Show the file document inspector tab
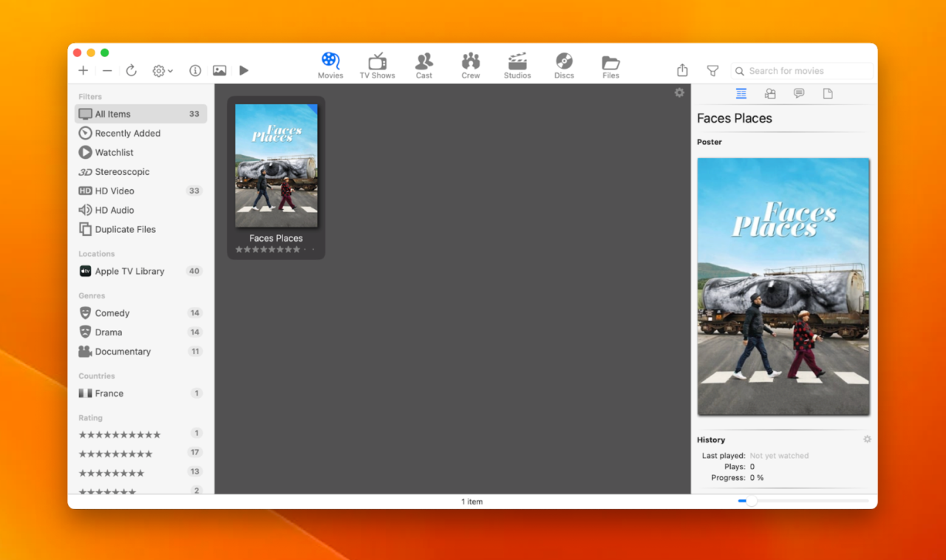 tap(828, 94)
